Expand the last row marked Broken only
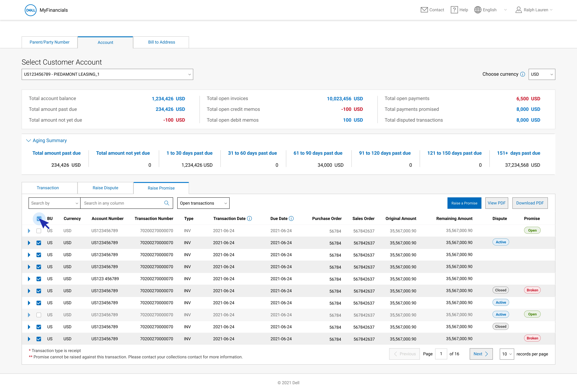The width and height of the screenshot is (577, 392). 29,339
